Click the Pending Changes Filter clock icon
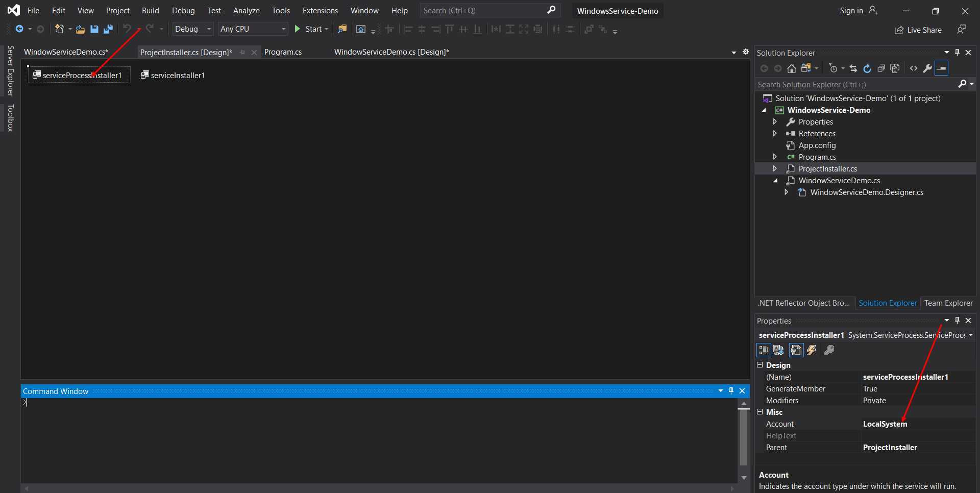The width and height of the screenshot is (980, 493). [x=834, y=68]
